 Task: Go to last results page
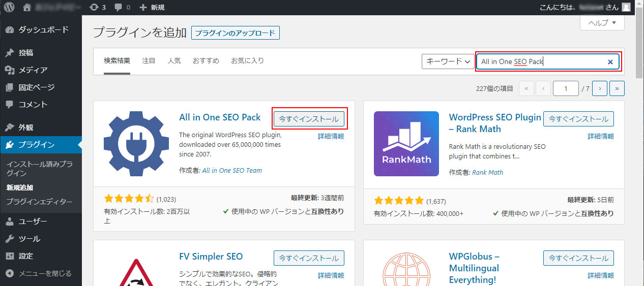617,88
